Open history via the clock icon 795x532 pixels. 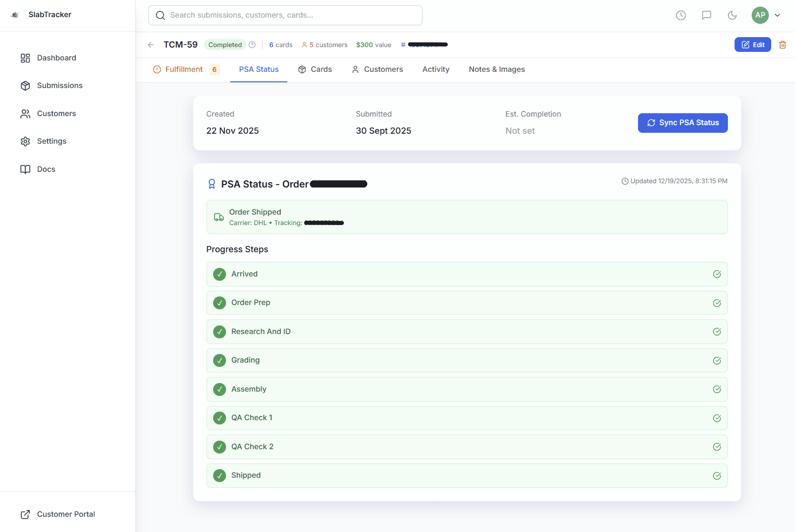click(681, 15)
